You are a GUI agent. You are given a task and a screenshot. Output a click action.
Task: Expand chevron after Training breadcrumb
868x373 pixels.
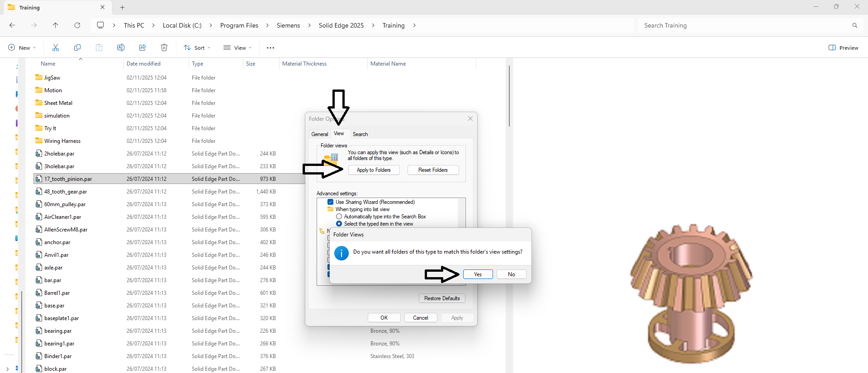(414, 25)
